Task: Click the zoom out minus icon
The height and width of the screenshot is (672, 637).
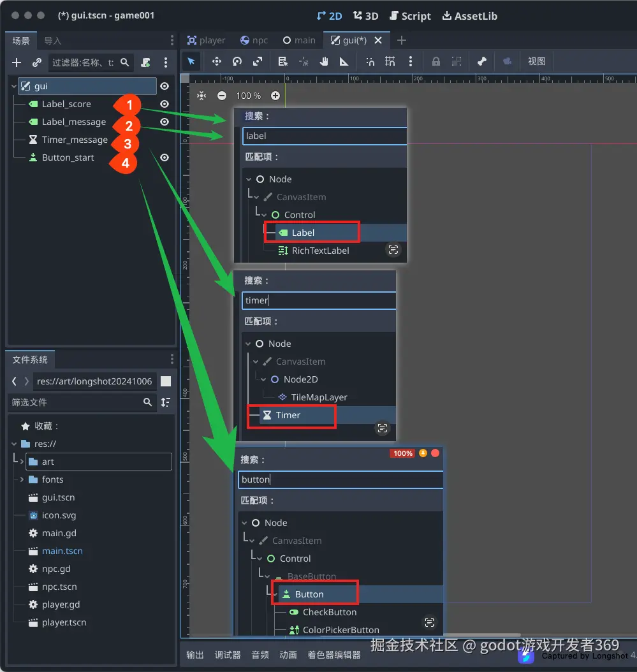Action: (222, 96)
